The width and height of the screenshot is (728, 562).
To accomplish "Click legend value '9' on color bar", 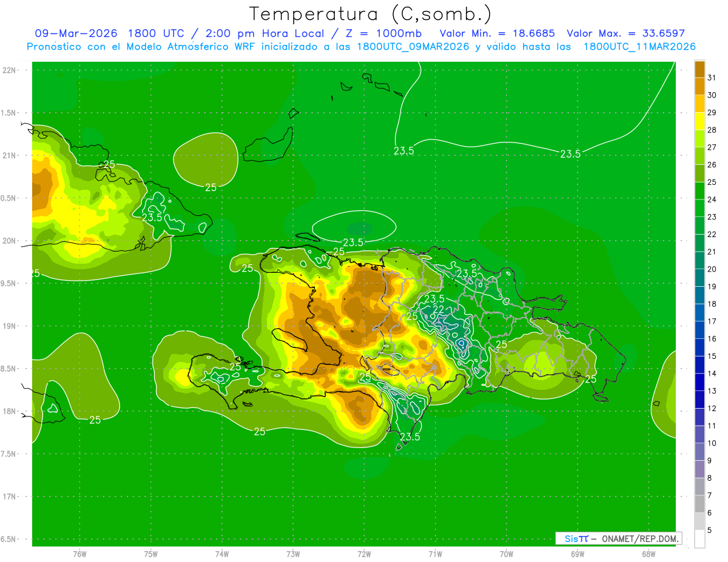I will tap(709, 461).
